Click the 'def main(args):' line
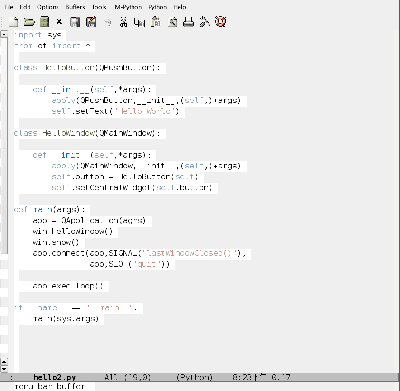Viewport: 400px width, 391px height. coord(50,209)
